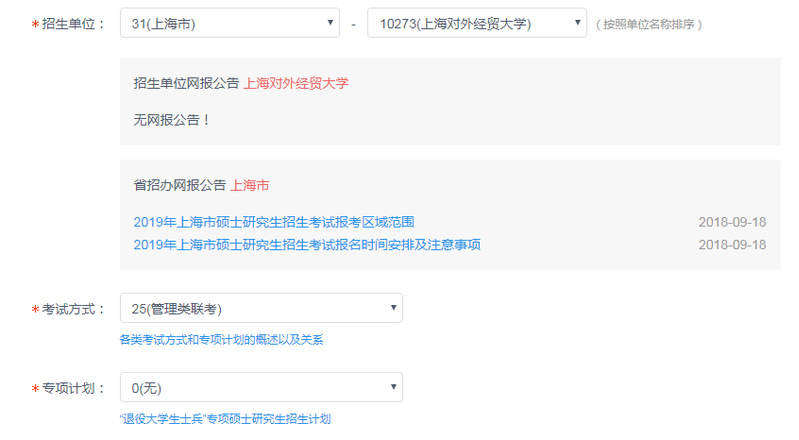Image resolution: width=799 pixels, height=440 pixels.
Task: Open the province dropdown showing 31(上海市)
Action: 230,23
